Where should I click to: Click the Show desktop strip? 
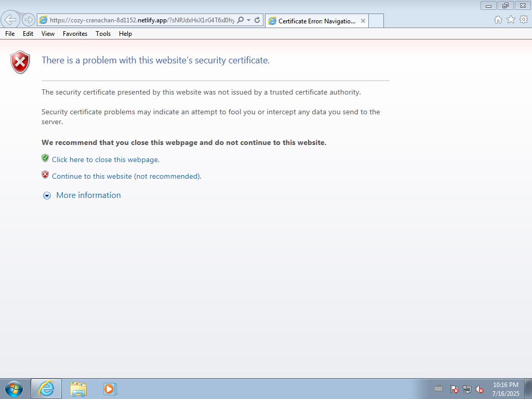pyautogui.click(x=528, y=389)
